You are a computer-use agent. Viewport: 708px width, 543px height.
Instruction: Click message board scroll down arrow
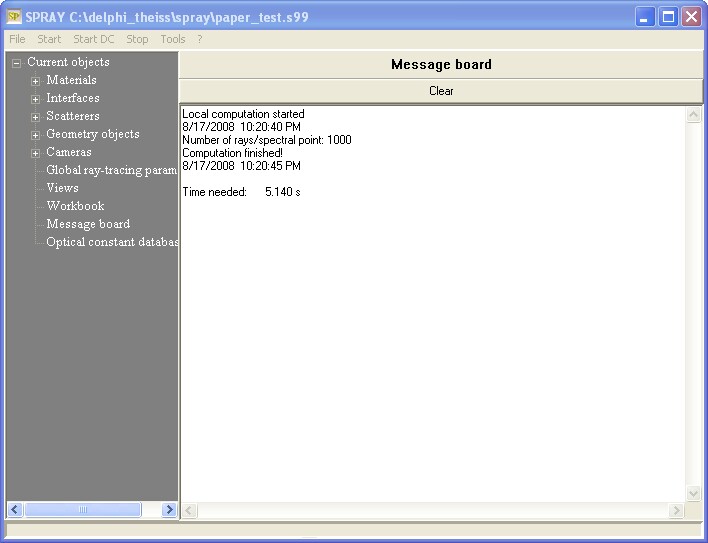694,494
